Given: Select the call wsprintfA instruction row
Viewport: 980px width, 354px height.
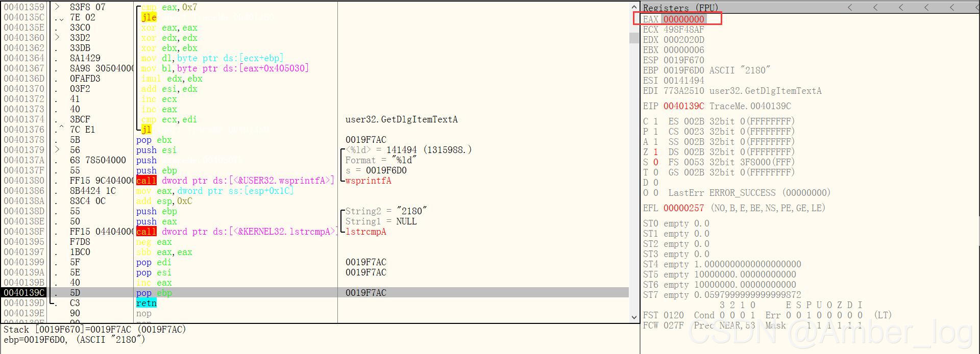Looking at the screenshot, I should (x=235, y=181).
